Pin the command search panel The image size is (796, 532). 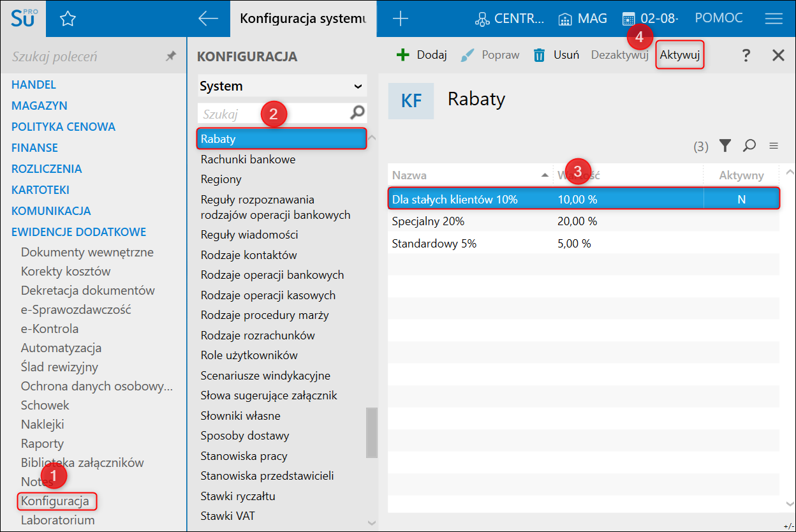point(170,56)
